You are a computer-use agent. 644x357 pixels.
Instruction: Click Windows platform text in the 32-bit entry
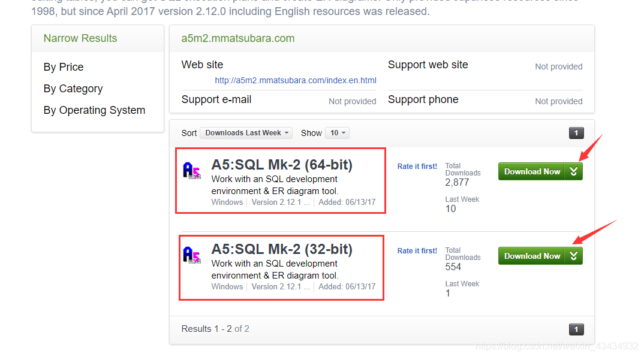(227, 287)
